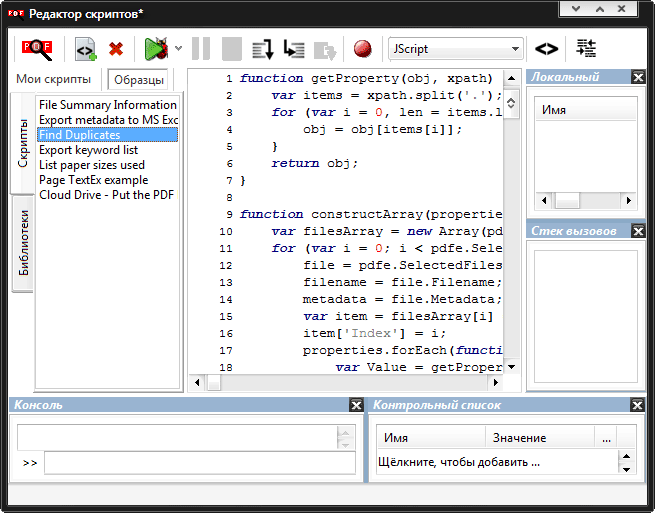This screenshot has height=513, width=655.
Task: Switch to the Мои скрипты tab
Action: (x=53, y=79)
